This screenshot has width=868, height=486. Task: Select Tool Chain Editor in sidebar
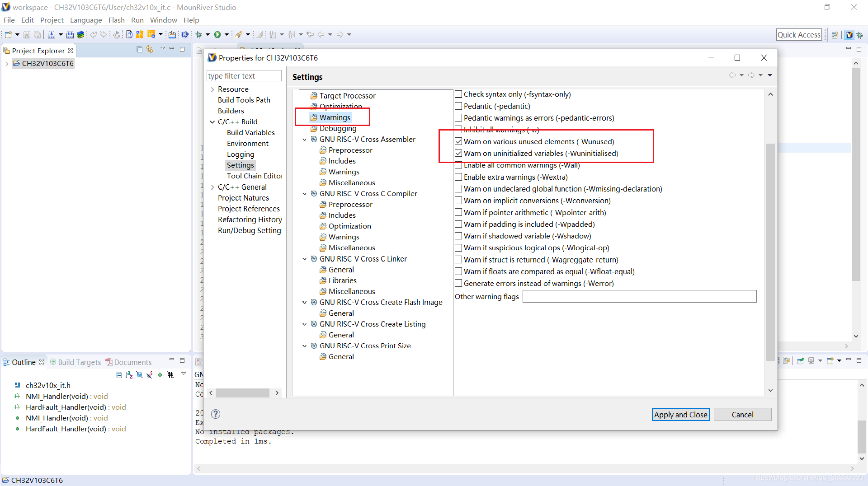pos(254,176)
